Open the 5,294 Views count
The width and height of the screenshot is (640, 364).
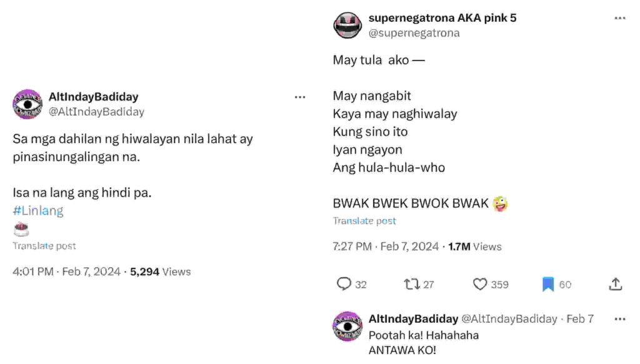point(160,272)
